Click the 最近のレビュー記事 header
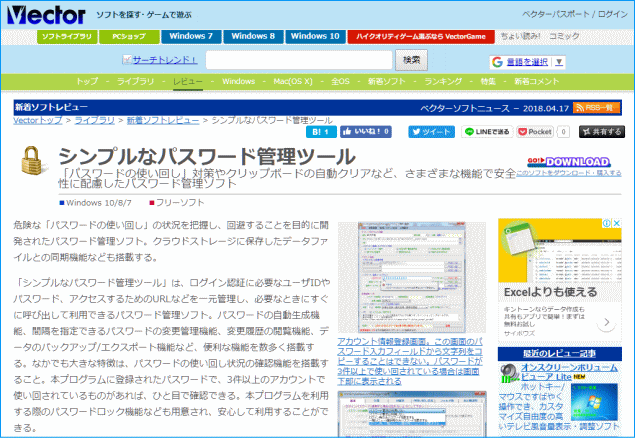This screenshot has height=438, width=635. coord(560,354)
